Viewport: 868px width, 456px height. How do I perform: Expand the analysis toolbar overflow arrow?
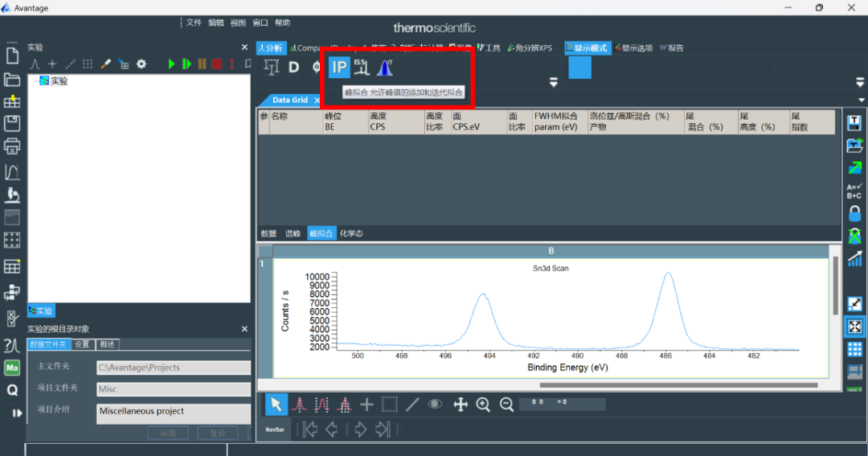pyautogui.click(x=553, y=82)
